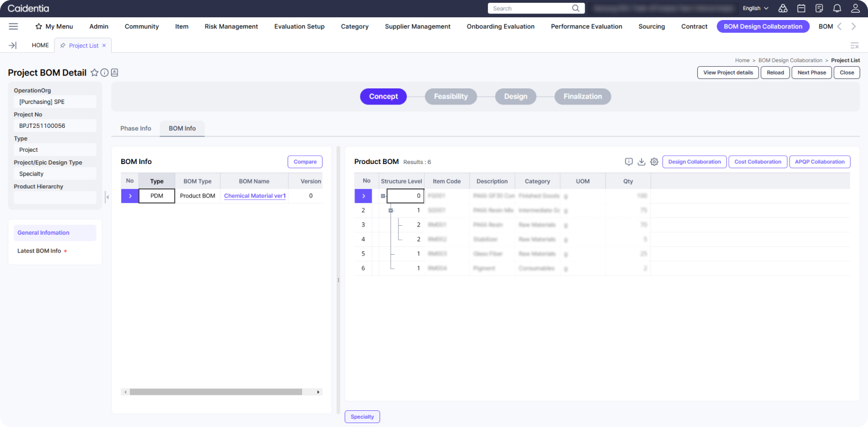Favorite Project BOM Detail with star icon
The height and width of the screenshot is (427, 868).
(95, 73)
